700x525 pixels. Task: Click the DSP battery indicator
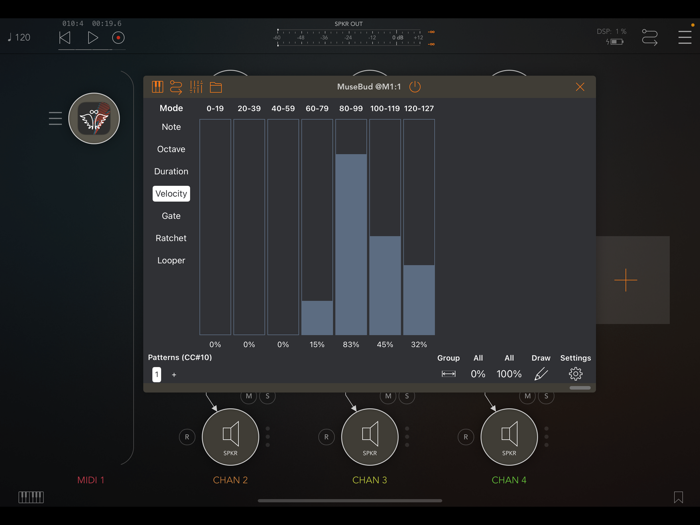pyautogui.click(x=615, y=42)
